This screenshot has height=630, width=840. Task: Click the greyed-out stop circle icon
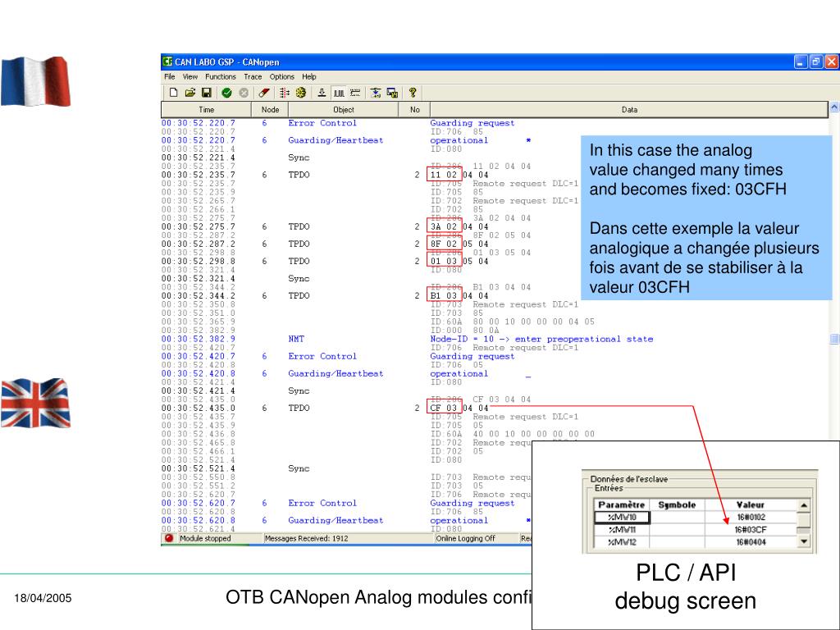244,93
